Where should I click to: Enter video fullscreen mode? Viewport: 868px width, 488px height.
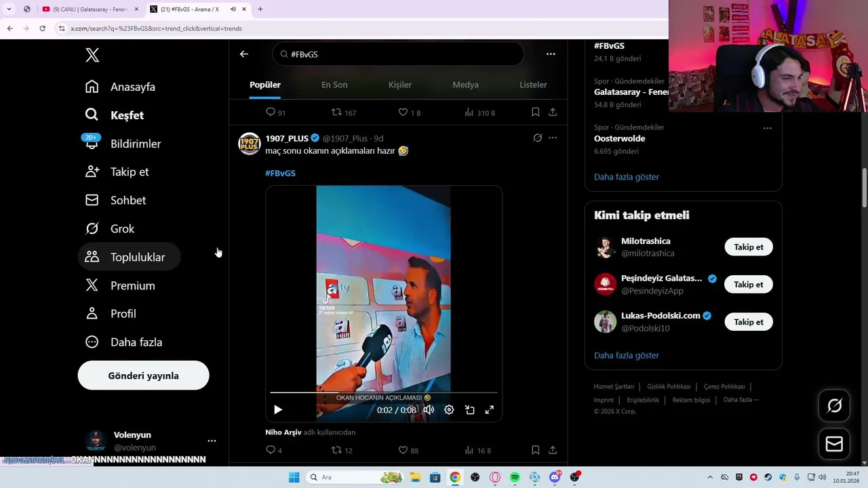coord(489,410)
